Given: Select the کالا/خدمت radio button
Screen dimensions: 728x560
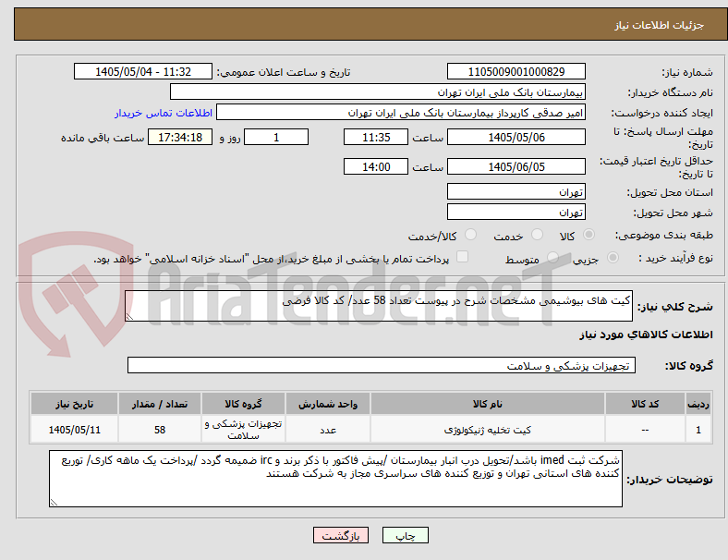Looking at the screenshot, I should click(x=471, y=235).
